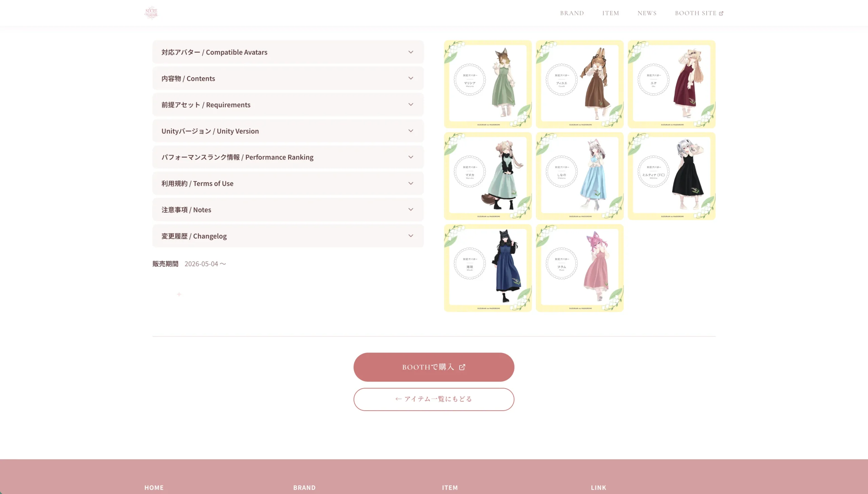
Task: Open NEWS from the top navigation
Action: pyautogui.click(x=647, y=13)
